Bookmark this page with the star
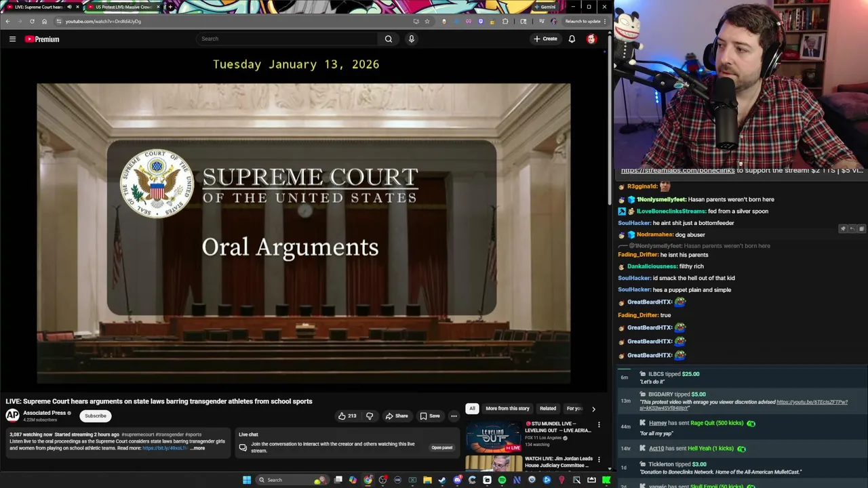 (x=427, y=21)
